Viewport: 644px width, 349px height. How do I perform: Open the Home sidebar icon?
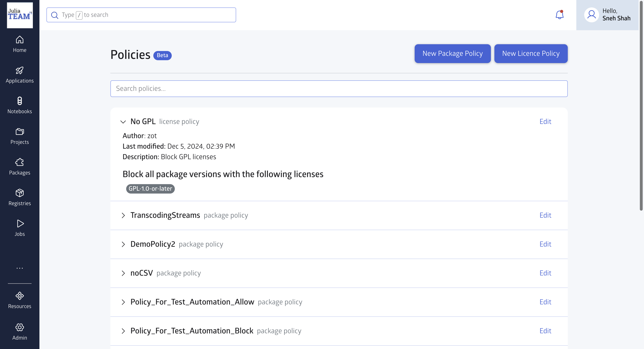(x=19, y=40)
